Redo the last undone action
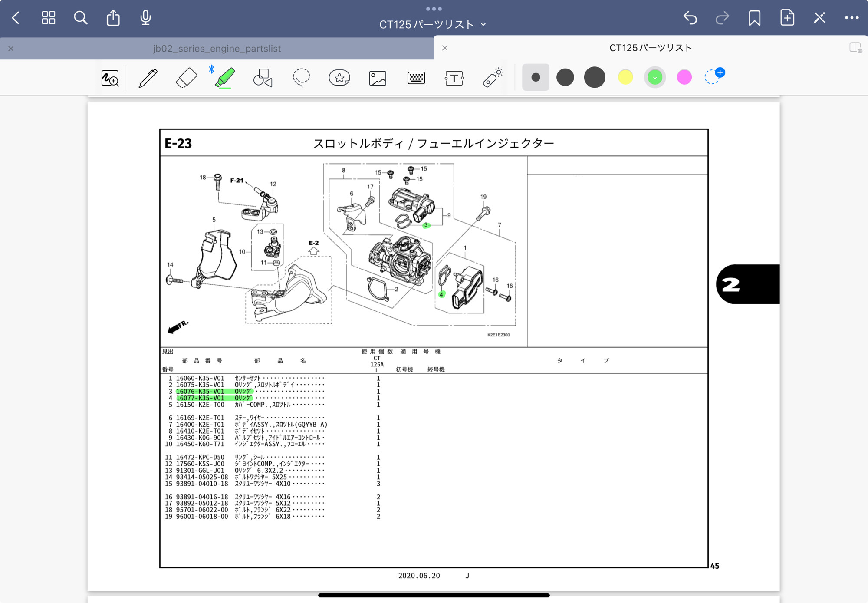Viewport: 868px width, 603px height. pos(722,18)
